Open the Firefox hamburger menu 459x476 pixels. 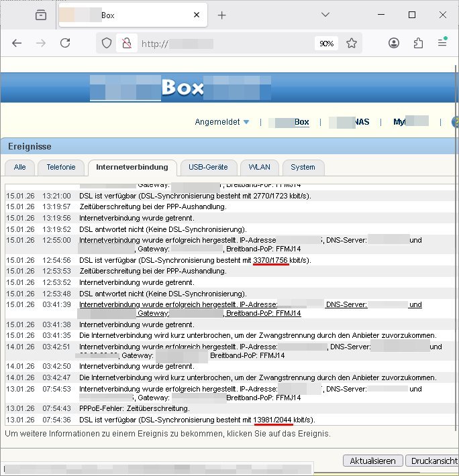tap(442, 43)
